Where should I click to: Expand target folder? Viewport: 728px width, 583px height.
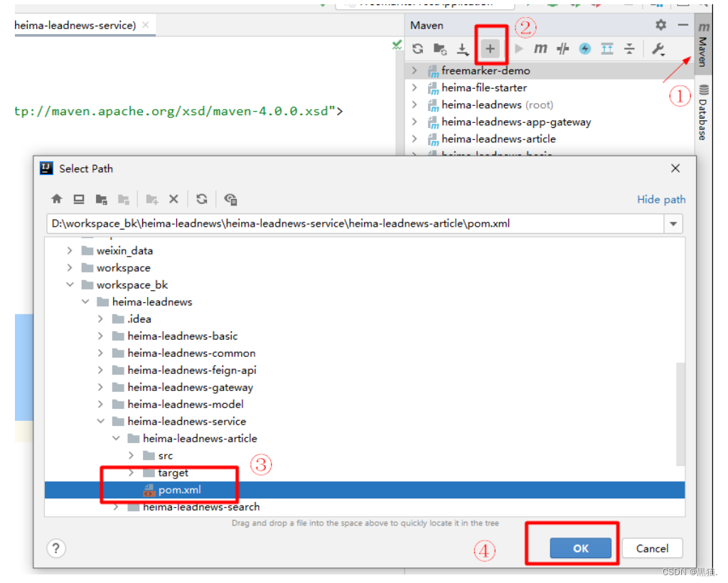[x=132, y=473]
